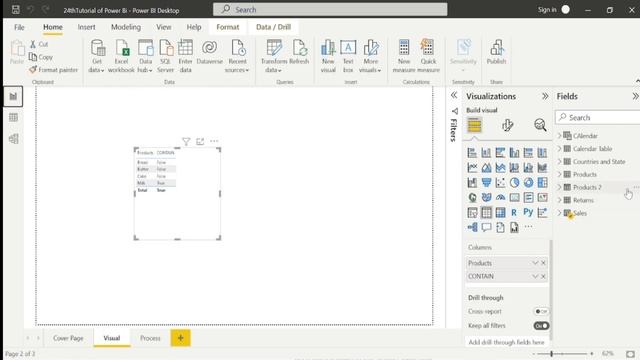640x360 pixels.
Task: Click the title bar Search box
Action: pos(330,9)
